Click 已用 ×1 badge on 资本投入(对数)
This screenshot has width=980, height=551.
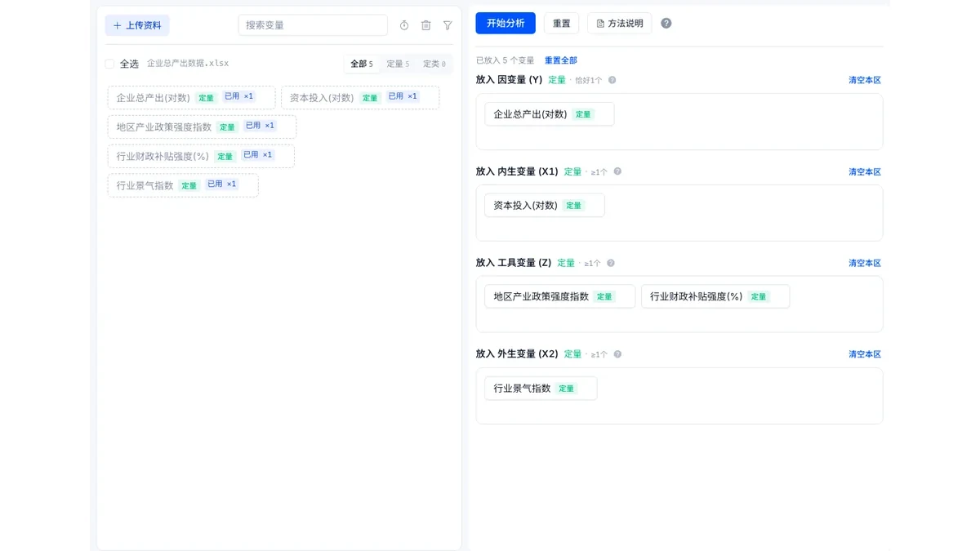tap(403, 96)
